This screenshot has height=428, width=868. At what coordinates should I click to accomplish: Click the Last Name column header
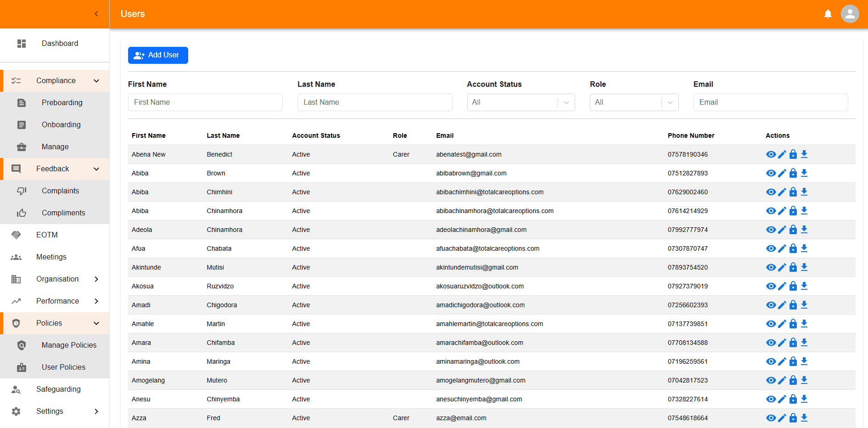[223, 135]
